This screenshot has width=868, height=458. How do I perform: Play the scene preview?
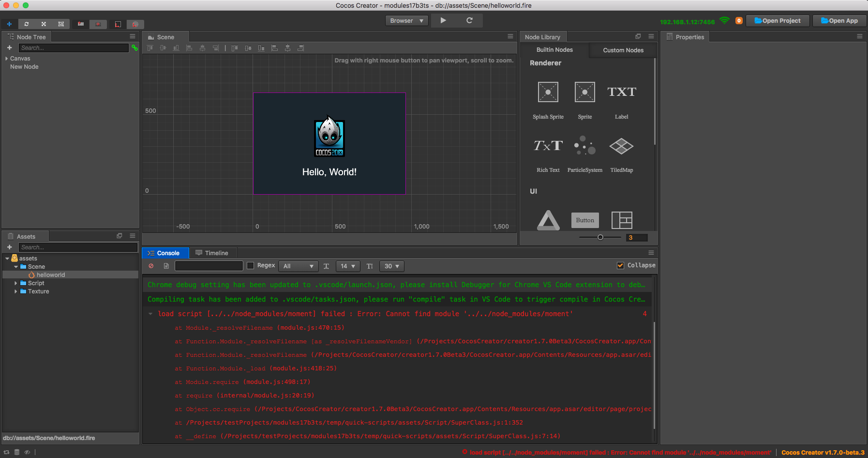tap(443, 20)
